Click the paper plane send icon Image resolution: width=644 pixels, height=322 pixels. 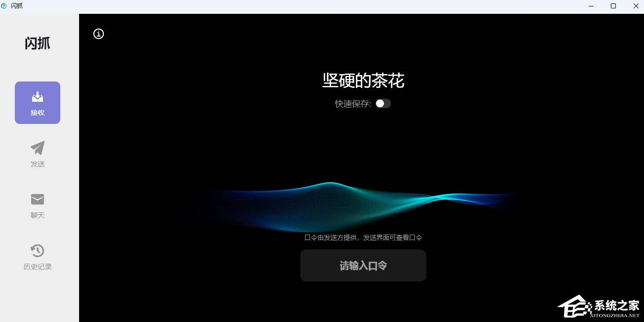[37, 148]
